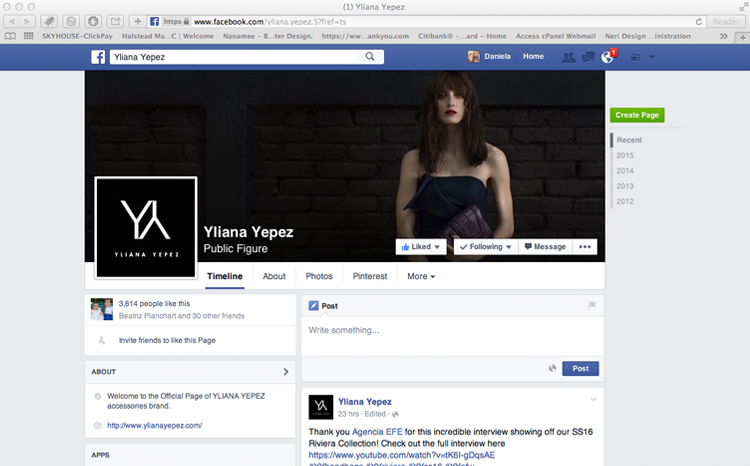
Task: Open the Safari share button
Action: point(115,22)
